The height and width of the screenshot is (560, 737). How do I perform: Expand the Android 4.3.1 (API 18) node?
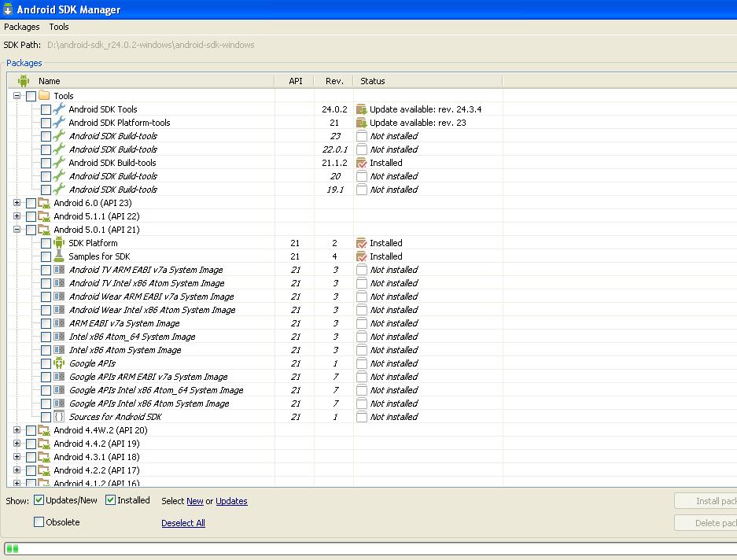(17, 456)
